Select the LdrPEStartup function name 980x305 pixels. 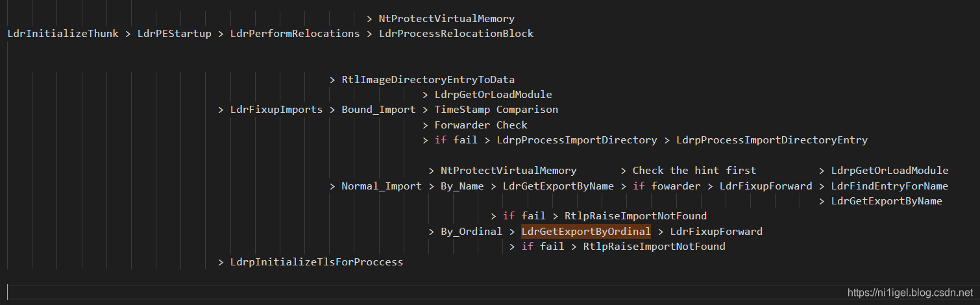(175, 34)
